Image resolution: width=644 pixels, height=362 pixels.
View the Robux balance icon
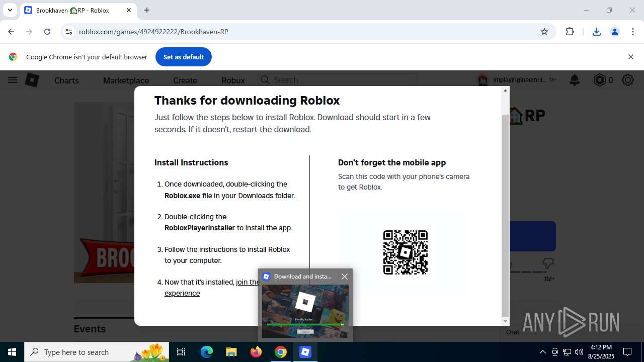[599, 80]
